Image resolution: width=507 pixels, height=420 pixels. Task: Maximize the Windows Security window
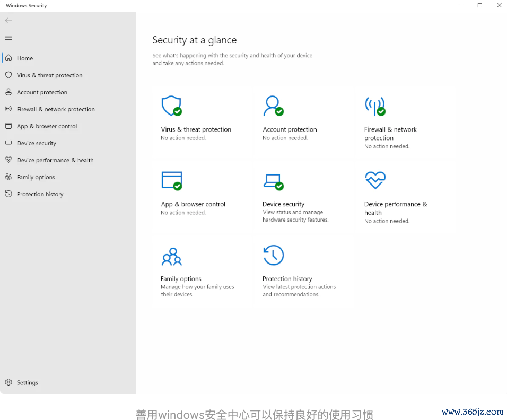click(480, 5)
